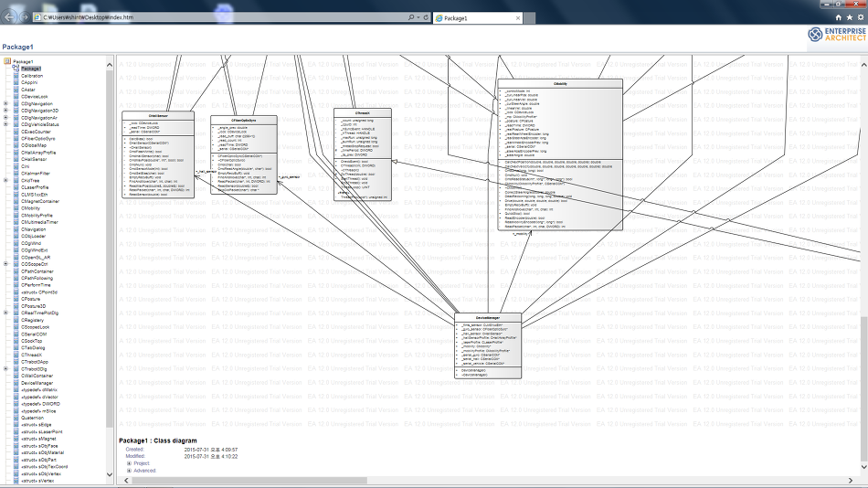Click the class icon beside Calibration

tap(16, 75)
